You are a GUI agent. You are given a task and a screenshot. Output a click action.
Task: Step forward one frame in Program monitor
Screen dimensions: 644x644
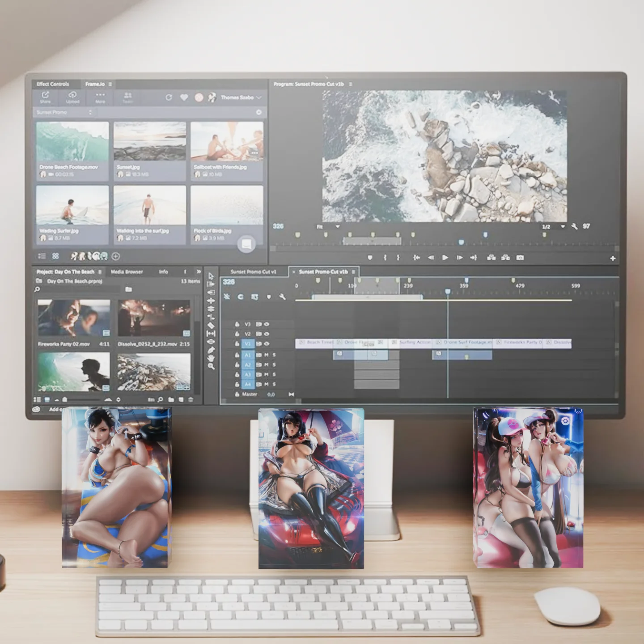coord(459,258)
